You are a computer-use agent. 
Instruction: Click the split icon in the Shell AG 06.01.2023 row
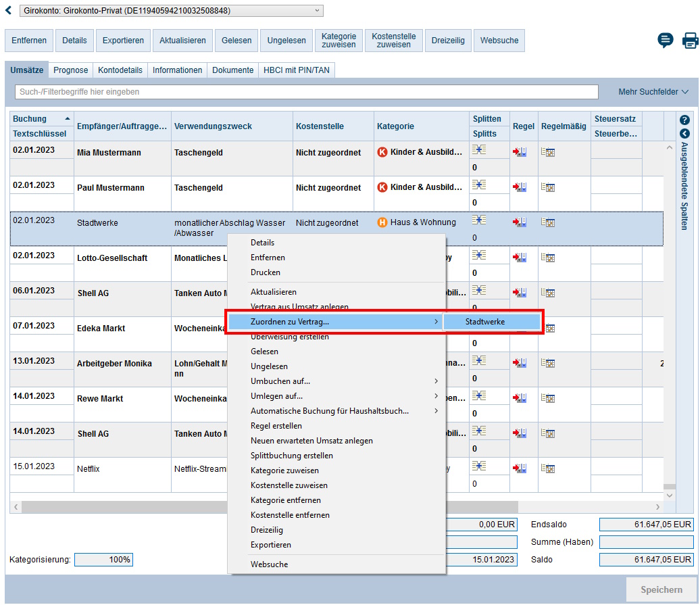coord(479,290)
